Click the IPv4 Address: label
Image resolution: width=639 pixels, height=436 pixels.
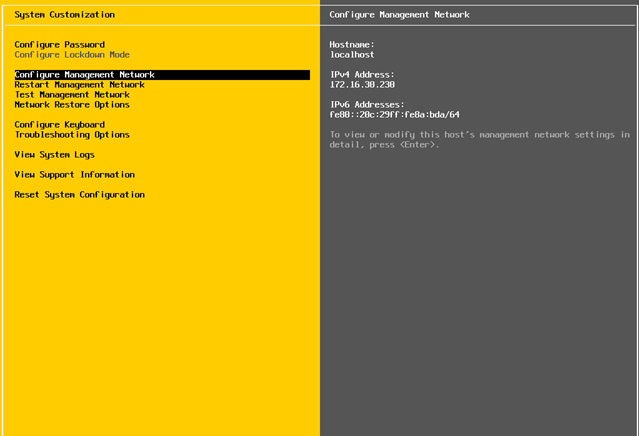click(362, 75)
